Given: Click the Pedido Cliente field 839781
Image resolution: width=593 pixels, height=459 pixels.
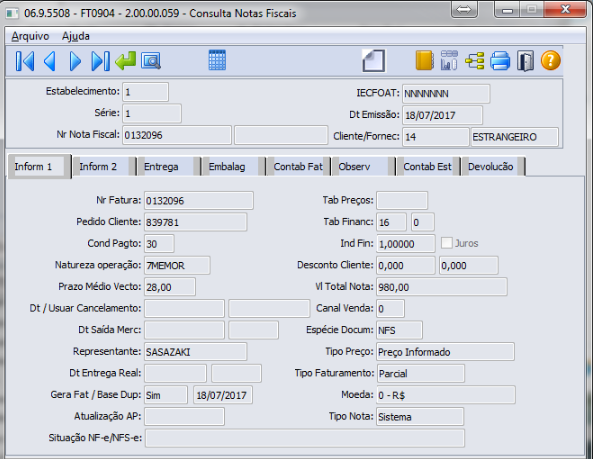Looking at the screenshot, I should point(196,222).
